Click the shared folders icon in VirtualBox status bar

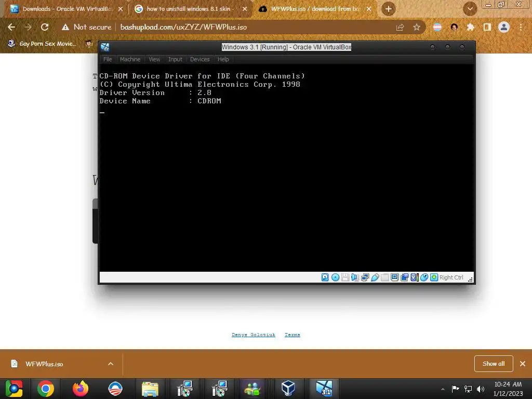click(x=384, y=277)
